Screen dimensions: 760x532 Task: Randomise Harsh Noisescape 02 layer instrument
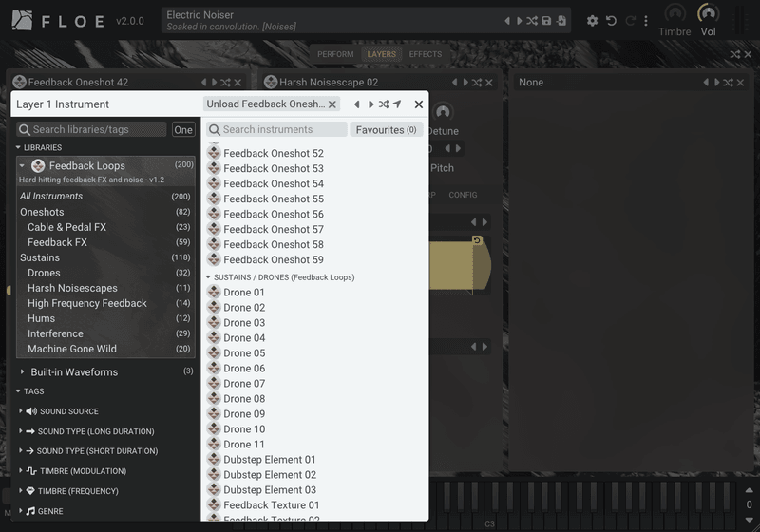[x=477, y=83]
